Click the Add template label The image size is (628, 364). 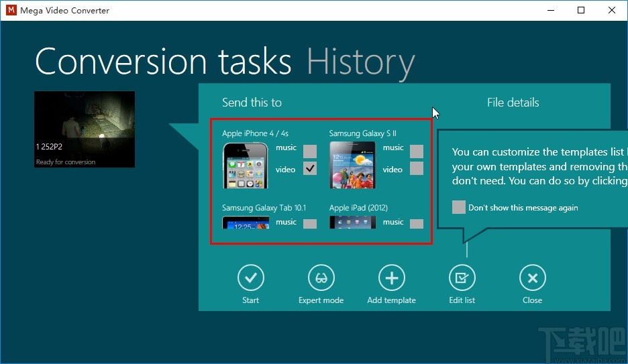[x=392, y=300]
